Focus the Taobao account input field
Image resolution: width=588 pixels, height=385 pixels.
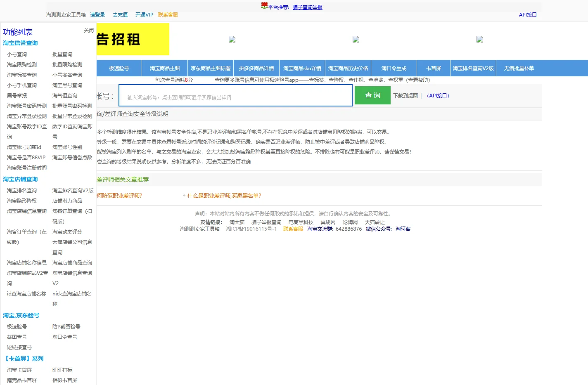tap(235, 96)
